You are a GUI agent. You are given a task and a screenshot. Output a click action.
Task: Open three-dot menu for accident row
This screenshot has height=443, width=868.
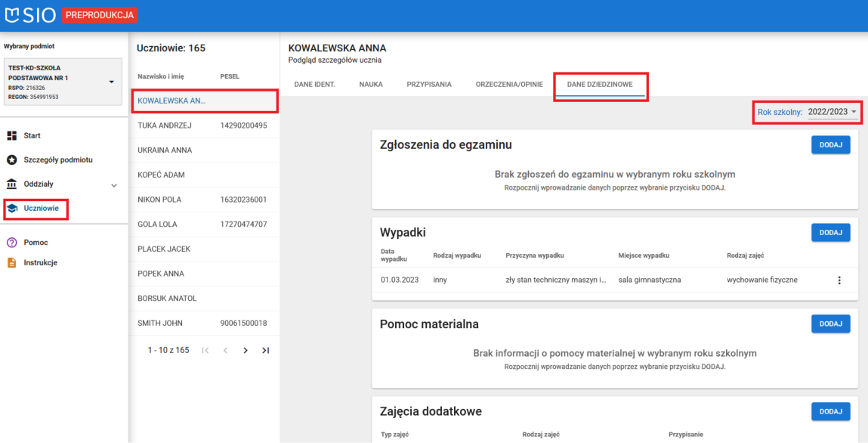click(x=839, y=280)
